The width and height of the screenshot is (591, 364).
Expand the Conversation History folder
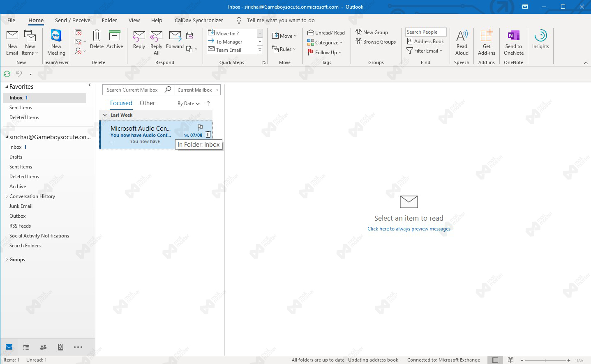(6, 196)
